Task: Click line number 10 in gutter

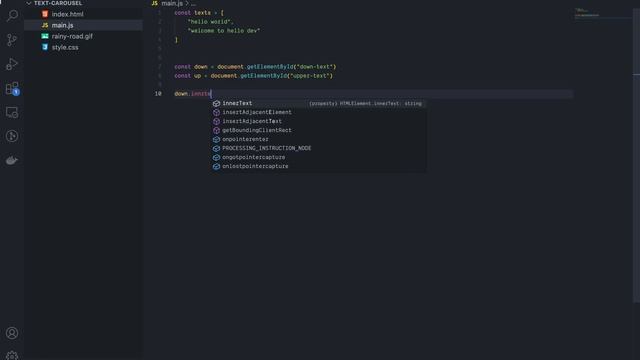Action: click(x=158, y=94)
